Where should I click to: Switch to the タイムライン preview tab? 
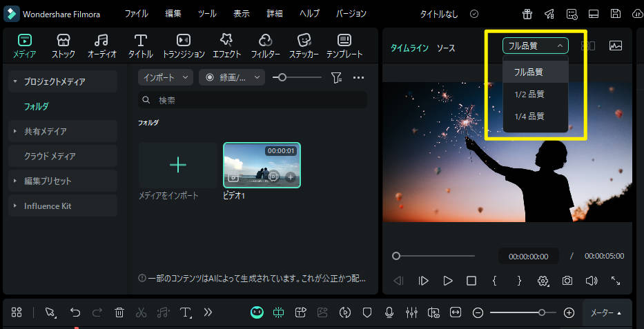pyautogui.click(x=409, y=48)
